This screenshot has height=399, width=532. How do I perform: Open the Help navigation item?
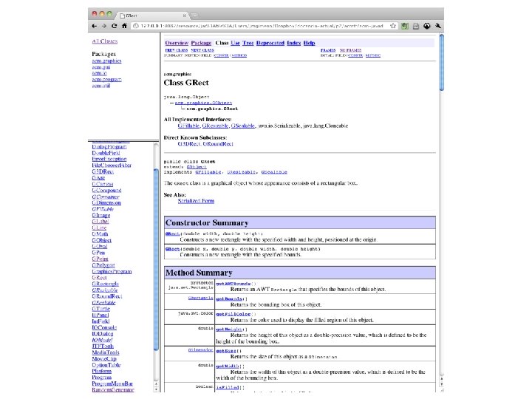[x=309, y=43]
